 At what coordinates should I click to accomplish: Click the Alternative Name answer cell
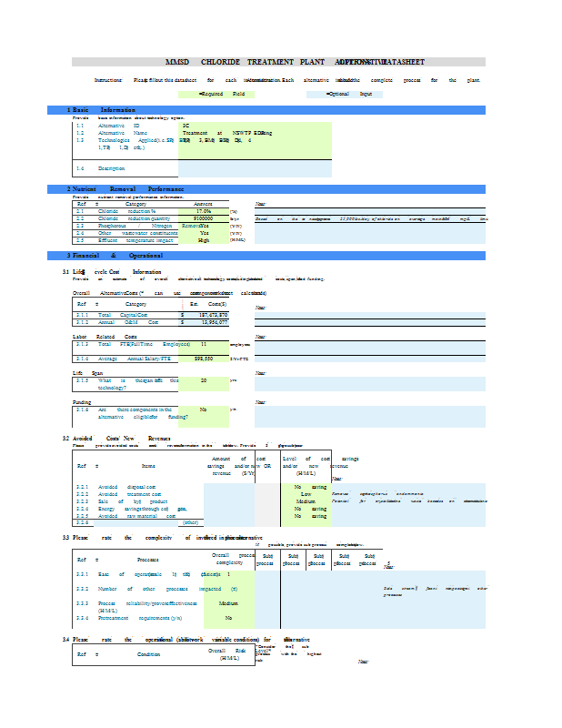click(216, 133)
